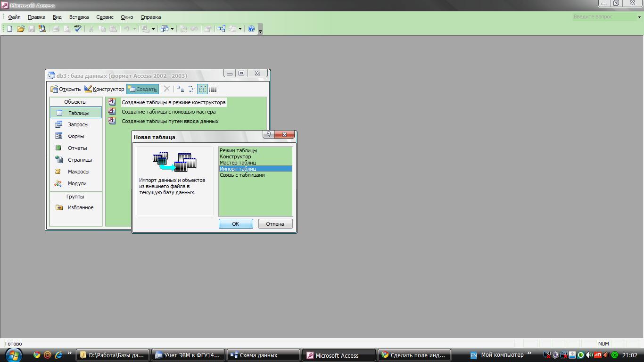Click the Конструктор button in db3 toolbar
This screenshot has height=362, width=644.
(x=104, y=89)
